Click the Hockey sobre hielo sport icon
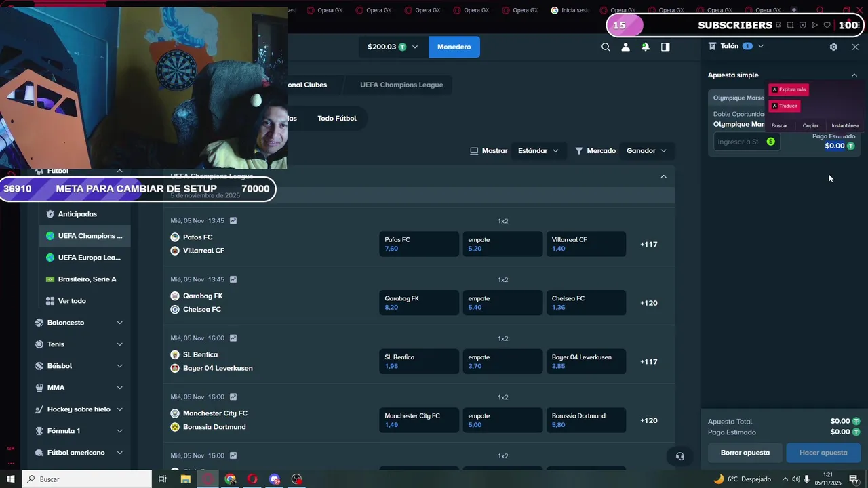This screenshot has width=868, height=488. coord(39,409)
